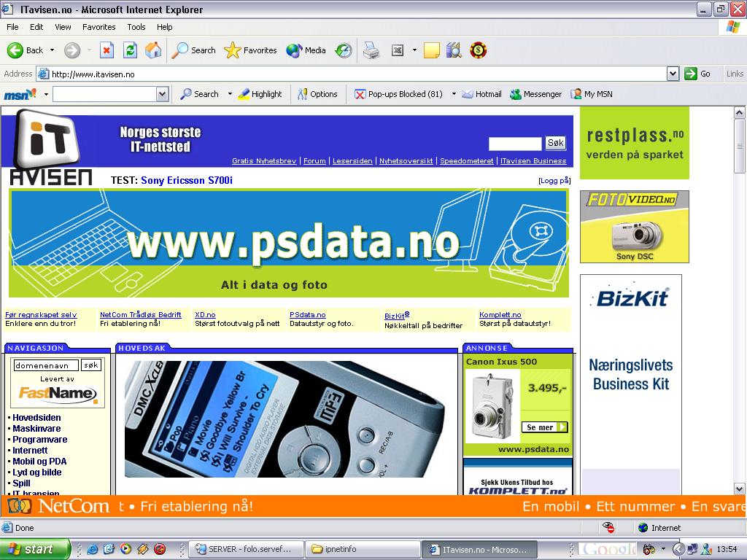Open the Speedometeret link
The image size is (747, 560).
pyautogui.click(x=466, y=161)
